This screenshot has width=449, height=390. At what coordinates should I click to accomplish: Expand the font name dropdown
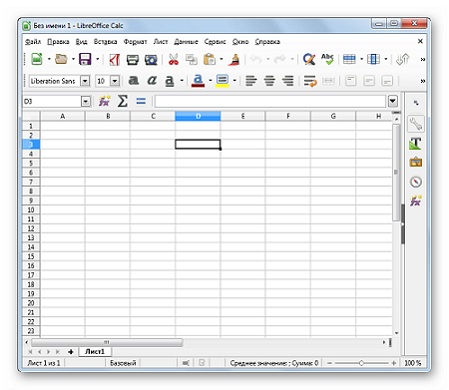(x=85, y=81)
